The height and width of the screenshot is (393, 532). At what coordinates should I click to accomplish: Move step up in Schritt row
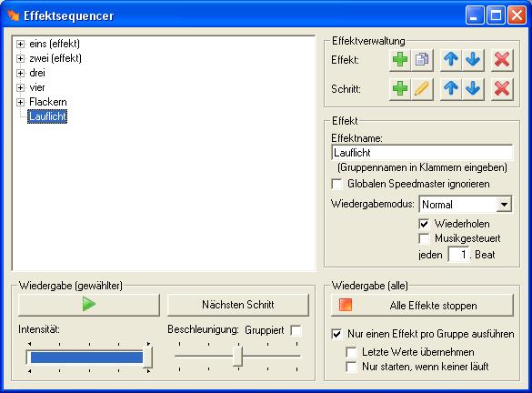451,89
